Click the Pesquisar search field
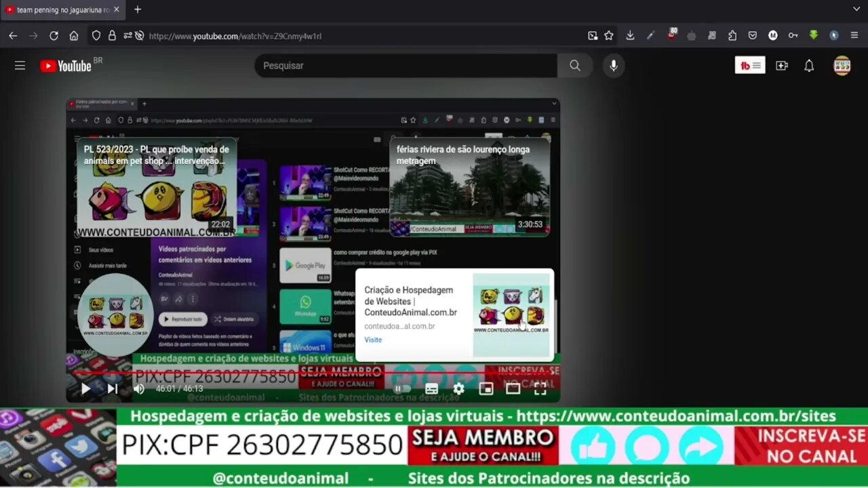Viewport: 868px width, 488px height. 406,66
